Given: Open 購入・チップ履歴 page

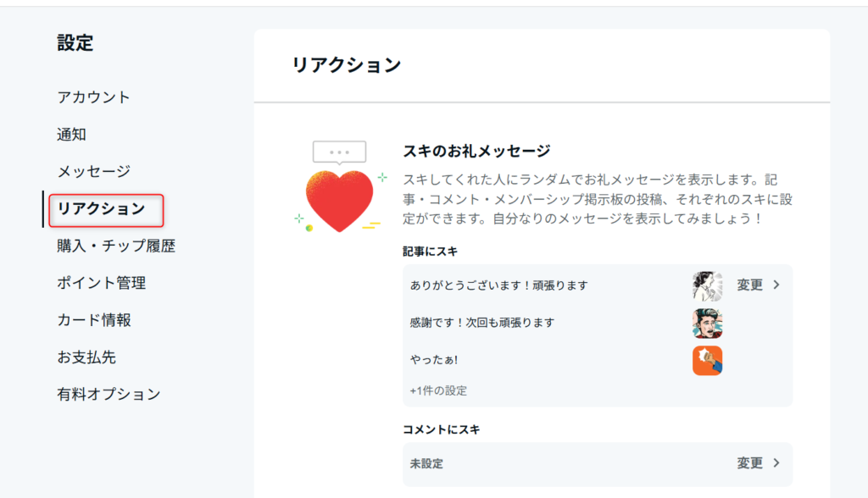Looking at the screenshot, I should point(116,246).
